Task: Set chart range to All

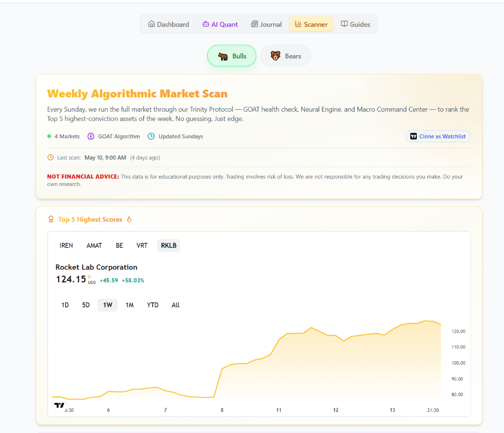Action: (176, 305)
